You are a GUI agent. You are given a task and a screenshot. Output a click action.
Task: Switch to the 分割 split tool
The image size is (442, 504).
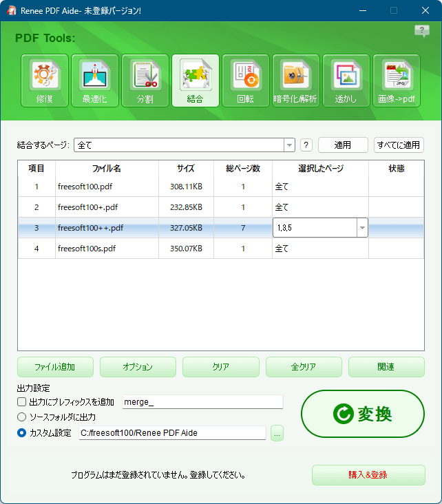pos(145,81)
